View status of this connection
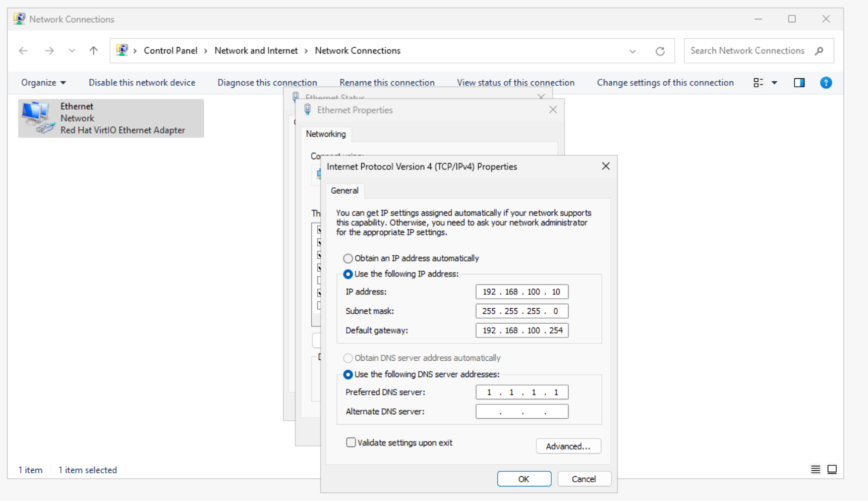 click(516, 83)
